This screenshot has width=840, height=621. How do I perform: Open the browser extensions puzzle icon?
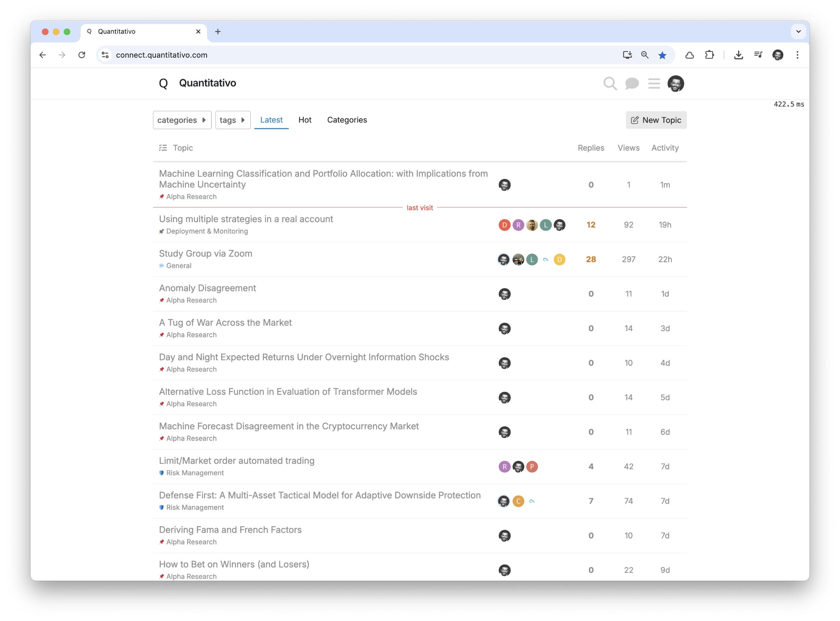coord(709,55)
